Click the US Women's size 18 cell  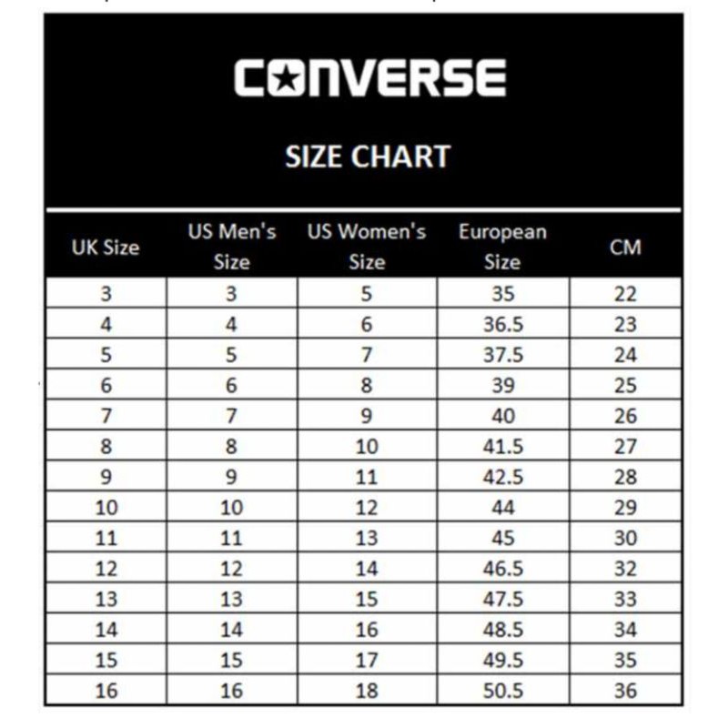(x=367, y=691)
